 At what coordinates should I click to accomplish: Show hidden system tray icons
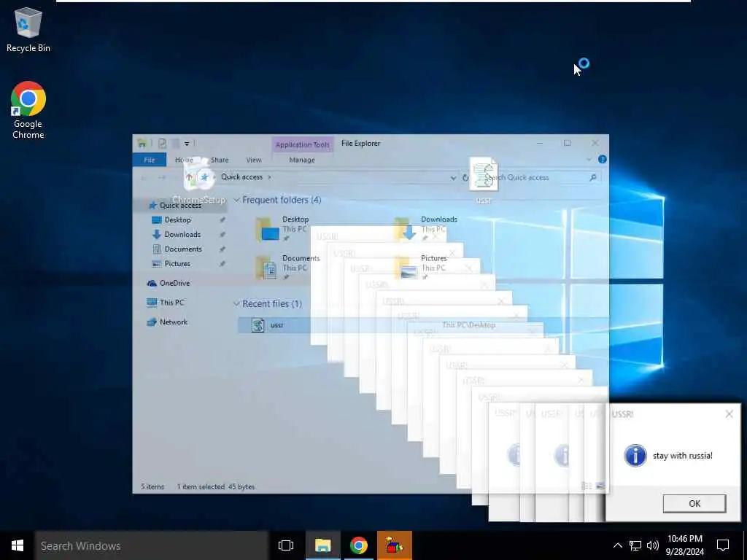(x=617, y=545)
